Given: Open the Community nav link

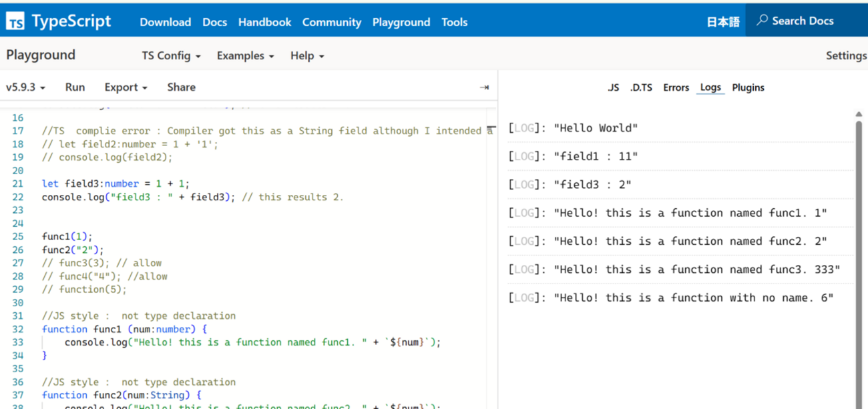Looking at the screenshot, I should (x=331, y=22).
